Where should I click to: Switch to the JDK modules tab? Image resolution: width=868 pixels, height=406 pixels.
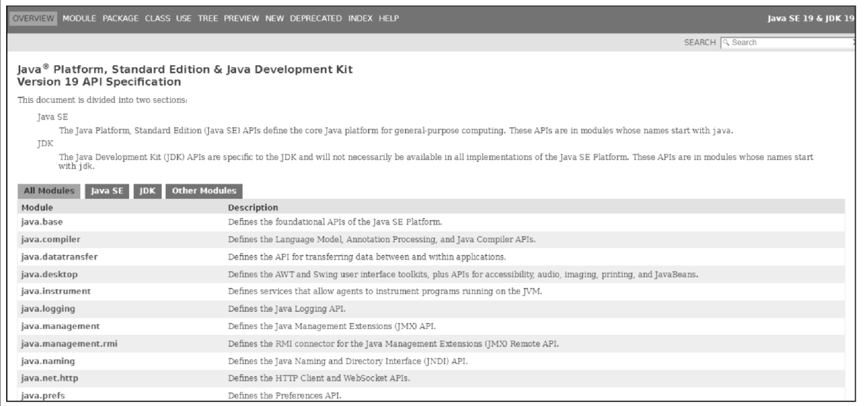tap(148, 191)
